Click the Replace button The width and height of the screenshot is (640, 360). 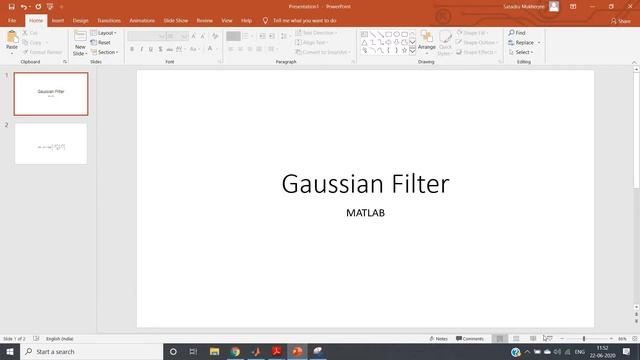(x=524, y=42)
